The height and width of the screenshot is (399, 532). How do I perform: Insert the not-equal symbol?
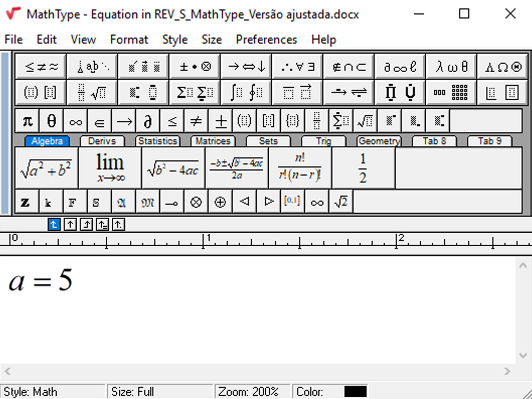(196, 121)
